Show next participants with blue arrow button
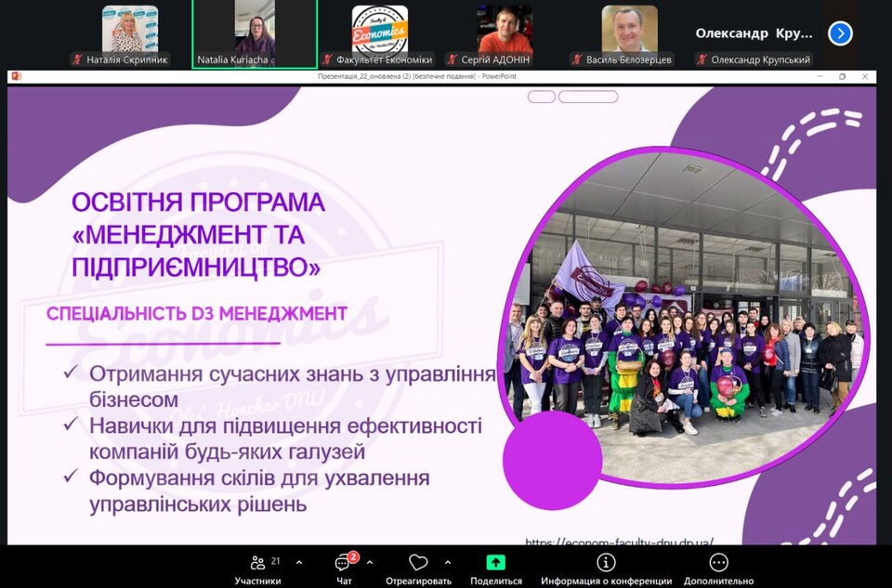This screenshot has width=892, height=588. point(840,33)
